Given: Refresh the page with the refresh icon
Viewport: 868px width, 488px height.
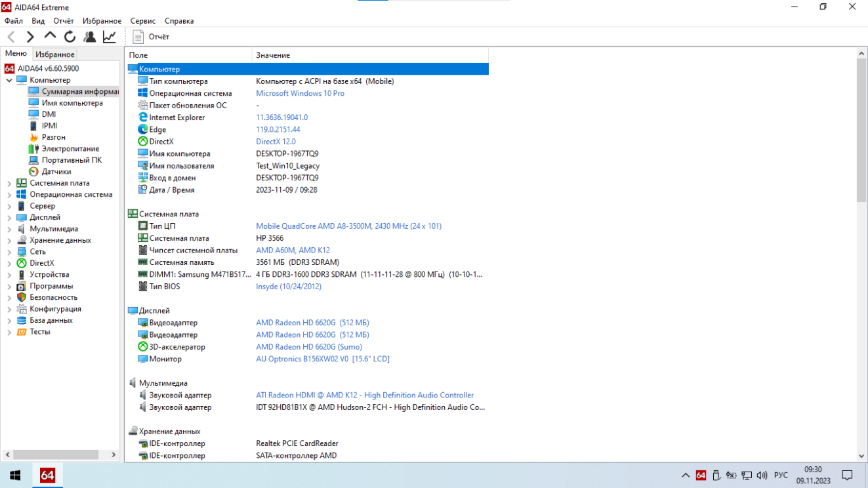Looking at the screenshot, I should (70, 37).
